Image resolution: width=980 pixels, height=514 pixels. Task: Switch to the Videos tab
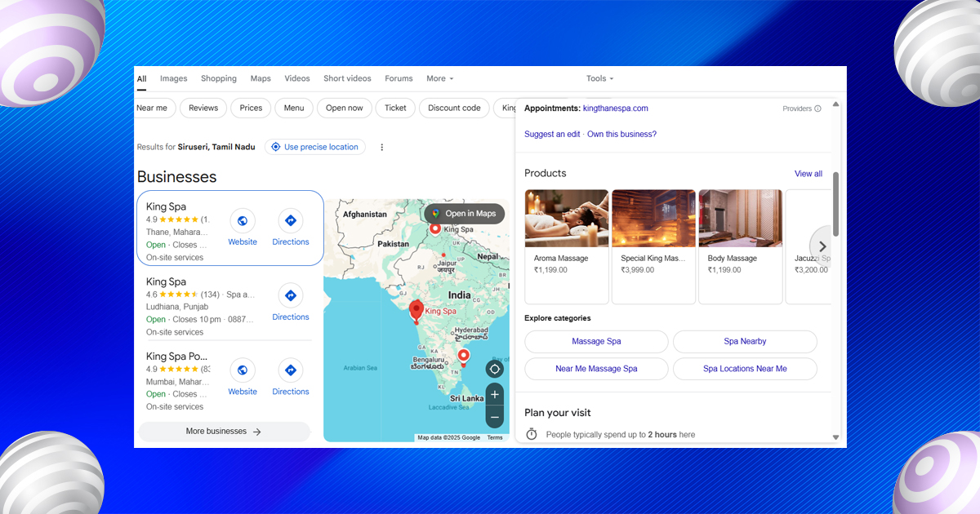point(297,78)
